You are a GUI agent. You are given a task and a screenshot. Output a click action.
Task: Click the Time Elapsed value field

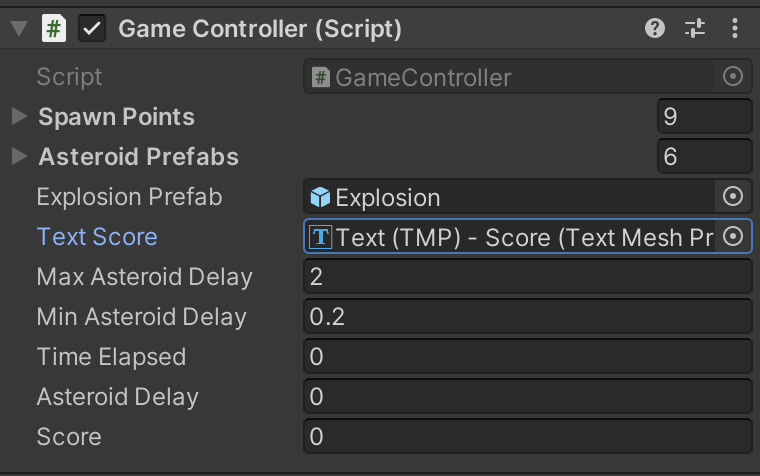pos(527,357)
